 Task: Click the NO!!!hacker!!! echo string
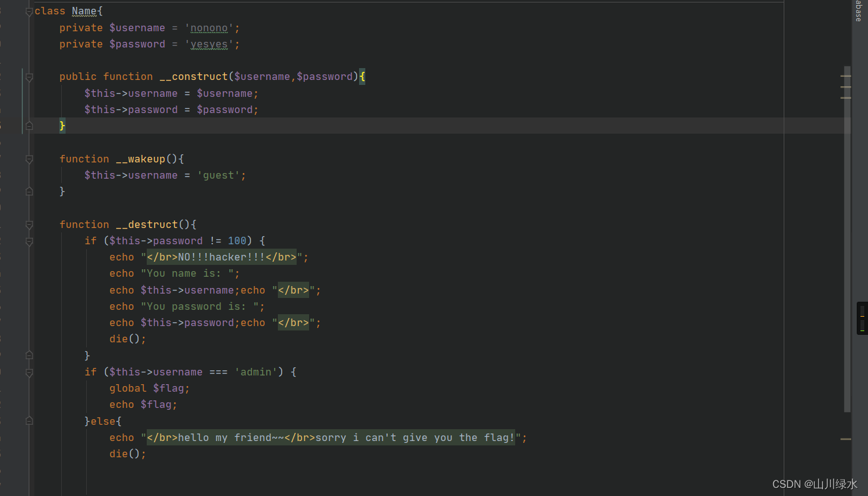pos(222,257)
